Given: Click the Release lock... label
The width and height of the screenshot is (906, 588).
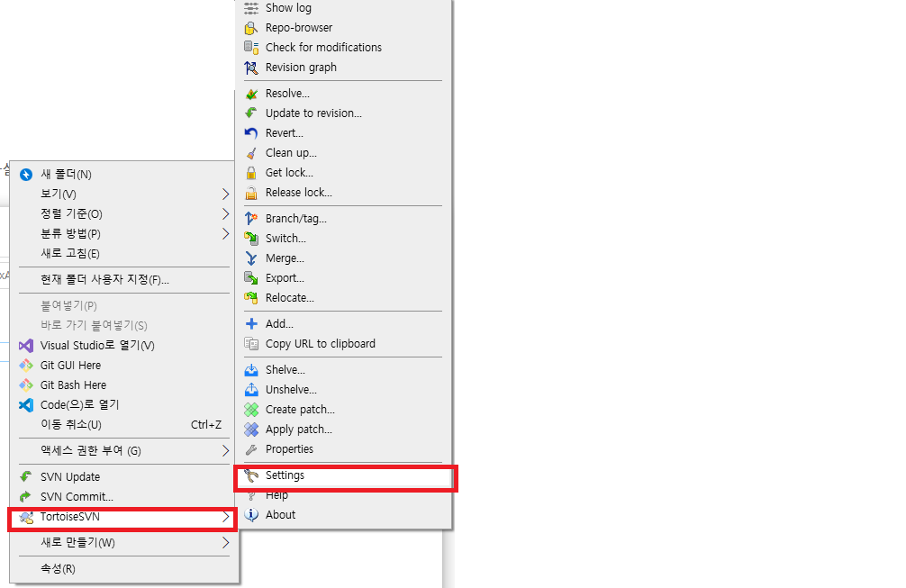Looking at the screenshot, I should coord(299,193).
